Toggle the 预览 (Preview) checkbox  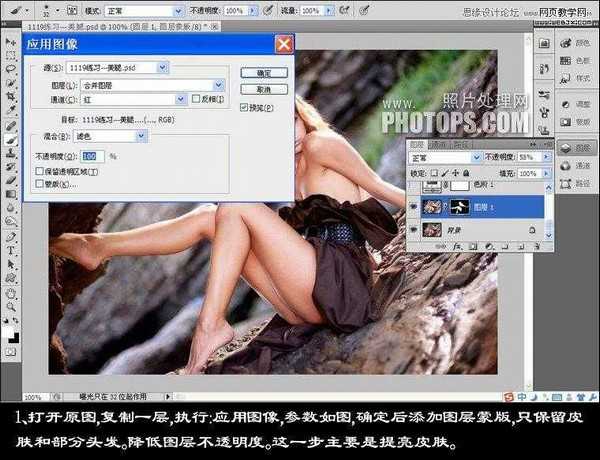pyautogui.click(x=245, y=107)
